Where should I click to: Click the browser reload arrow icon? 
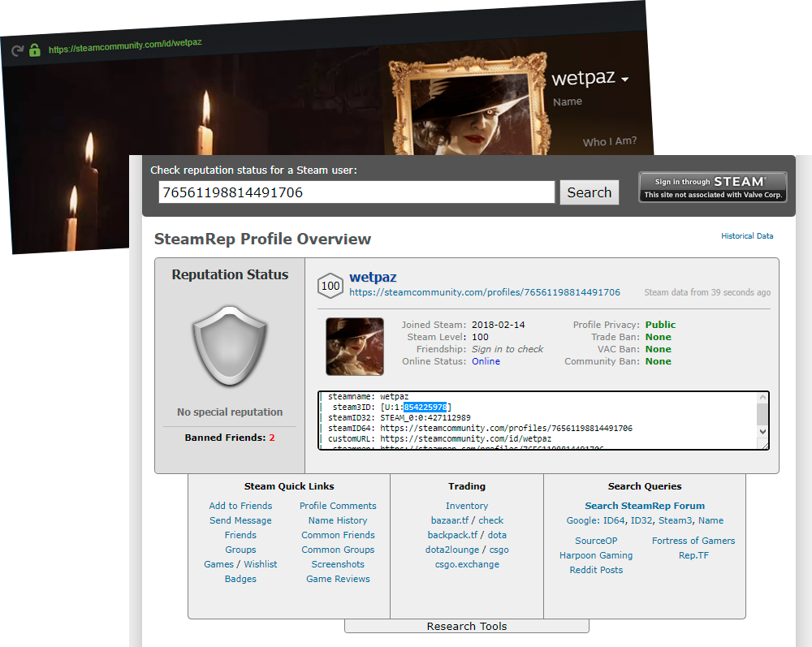tap(18, 50)
